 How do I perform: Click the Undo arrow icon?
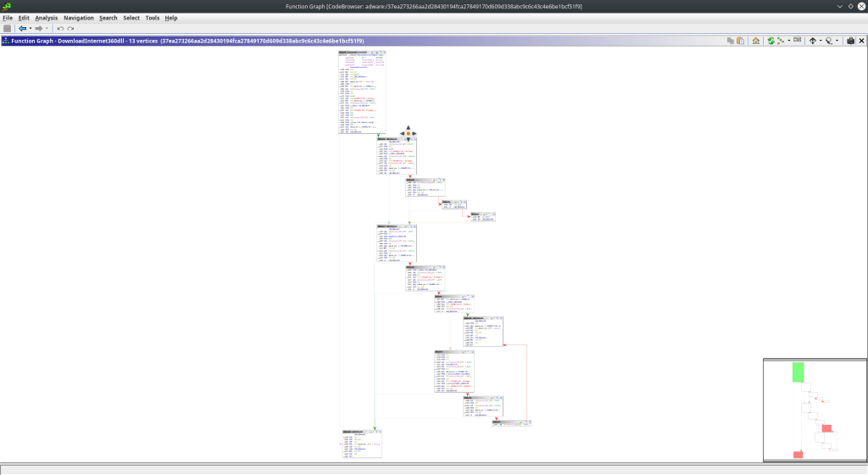59,28
